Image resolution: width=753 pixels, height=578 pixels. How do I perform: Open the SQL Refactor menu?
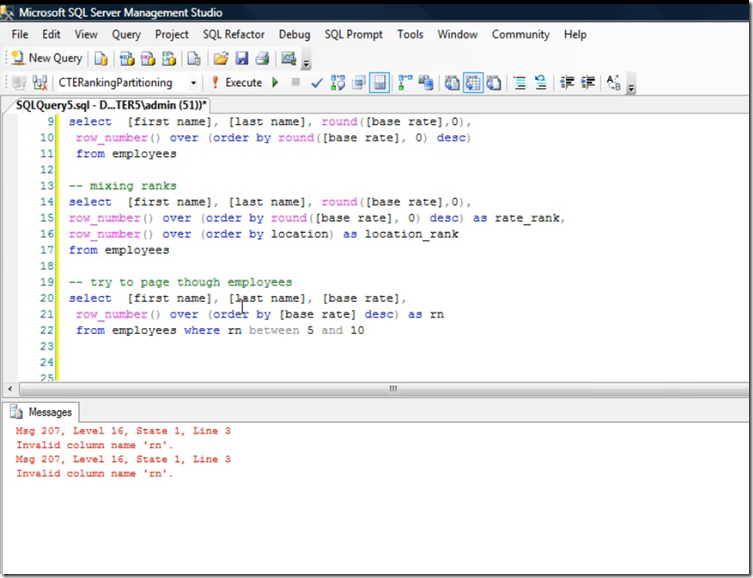[233, 35]
